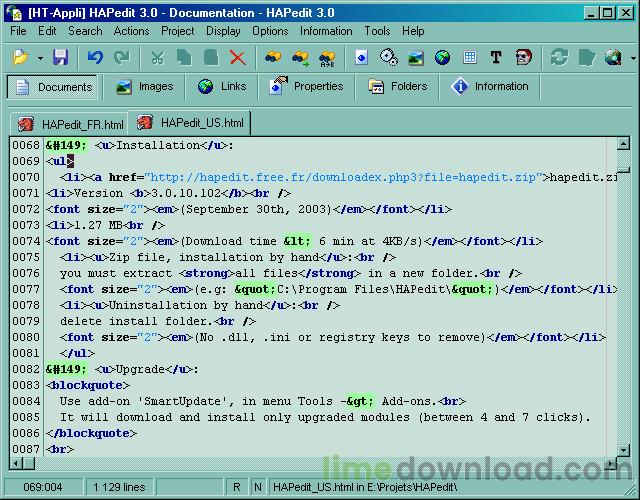Click 'delete install folder' text line 0079
Screen dimensions: 640x500
tap(137, 321)
